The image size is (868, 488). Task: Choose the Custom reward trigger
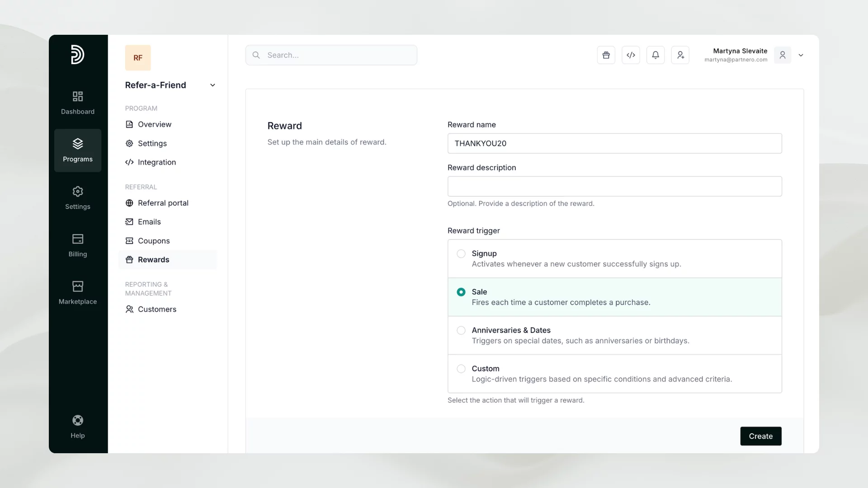pyautogui.click(x=461, y=369)
